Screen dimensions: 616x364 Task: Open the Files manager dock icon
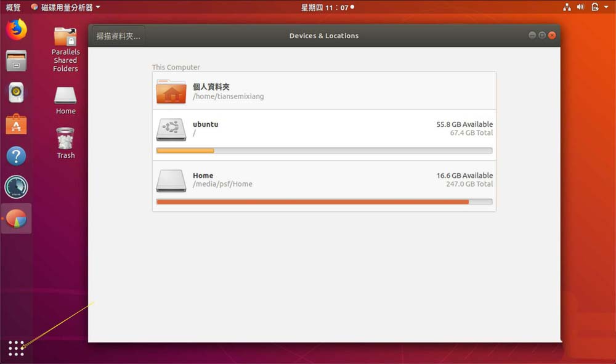point(16,61)
